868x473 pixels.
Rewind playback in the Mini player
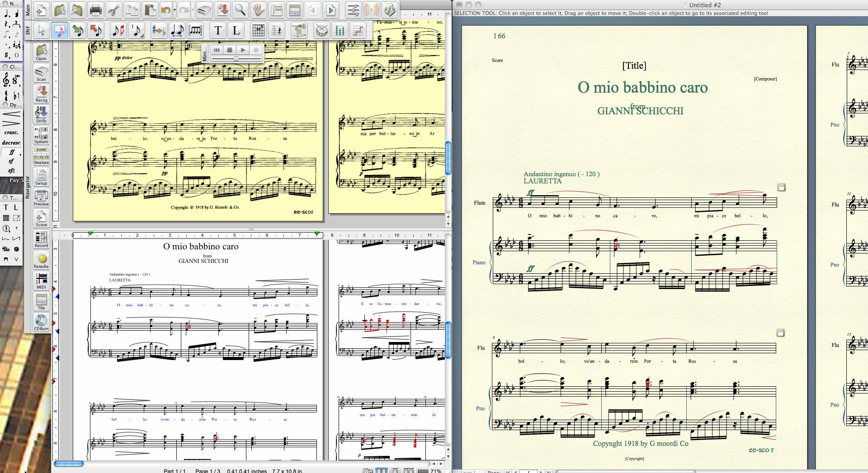[x=217, y=50]
